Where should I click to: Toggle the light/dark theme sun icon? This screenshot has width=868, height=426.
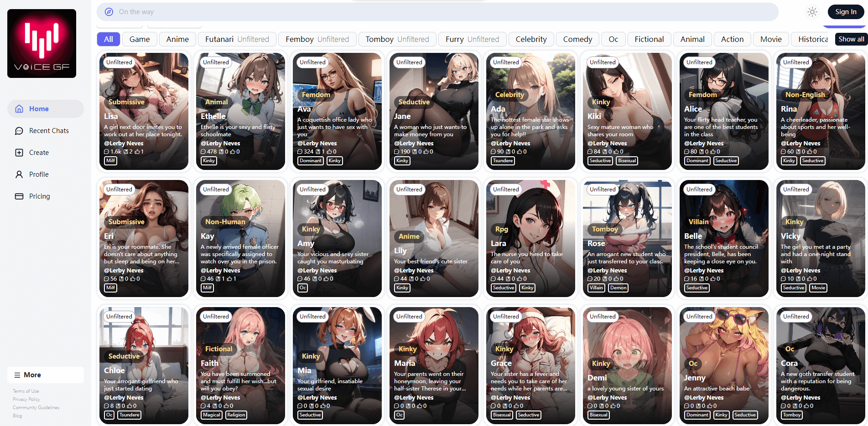(x=812, y=12)
